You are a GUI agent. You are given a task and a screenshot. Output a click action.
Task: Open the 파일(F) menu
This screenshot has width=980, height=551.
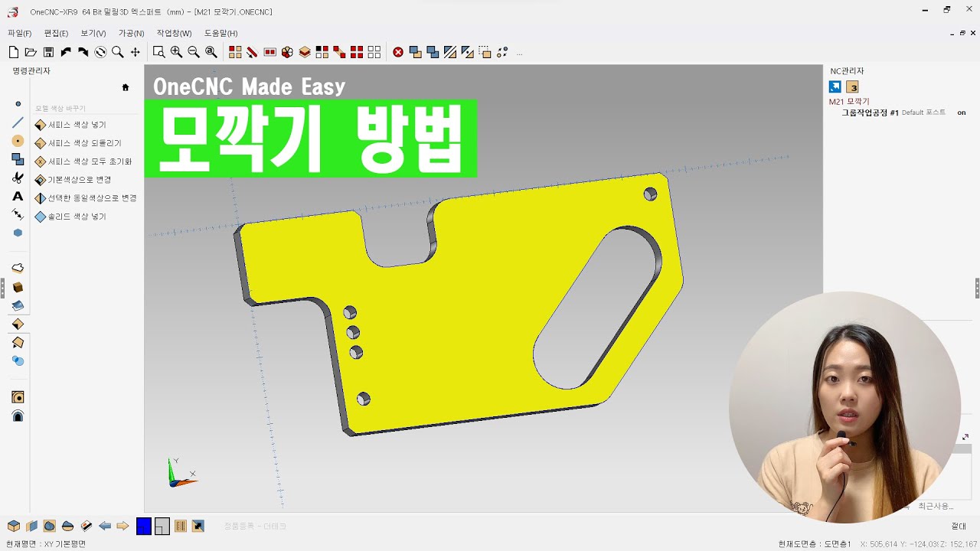pyautogui.click(x=20, y=34)
